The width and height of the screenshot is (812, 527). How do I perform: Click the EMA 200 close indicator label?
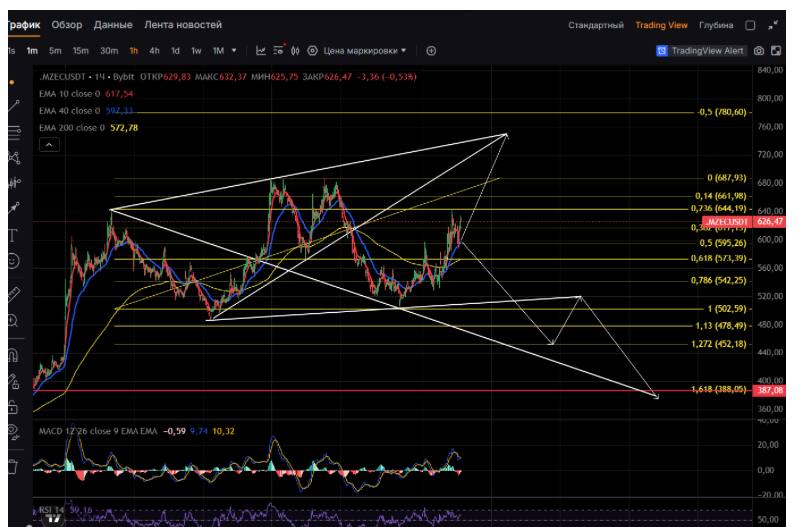click(71, 128)
